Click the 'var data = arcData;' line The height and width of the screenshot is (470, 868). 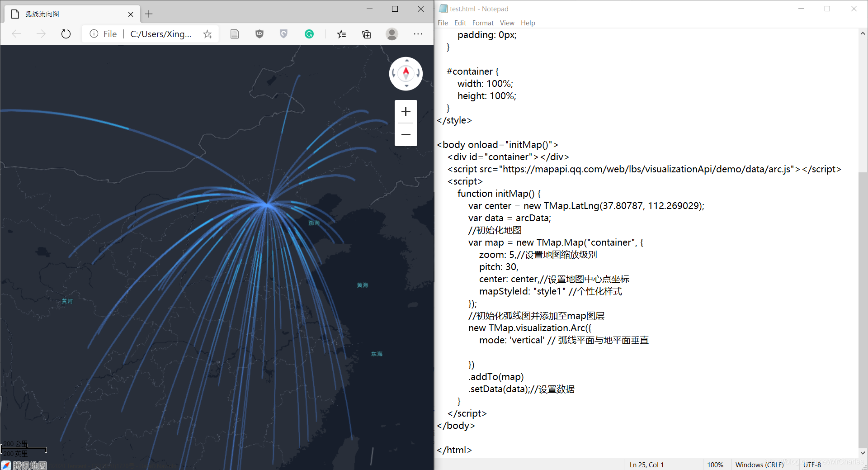tap(509, 218)
